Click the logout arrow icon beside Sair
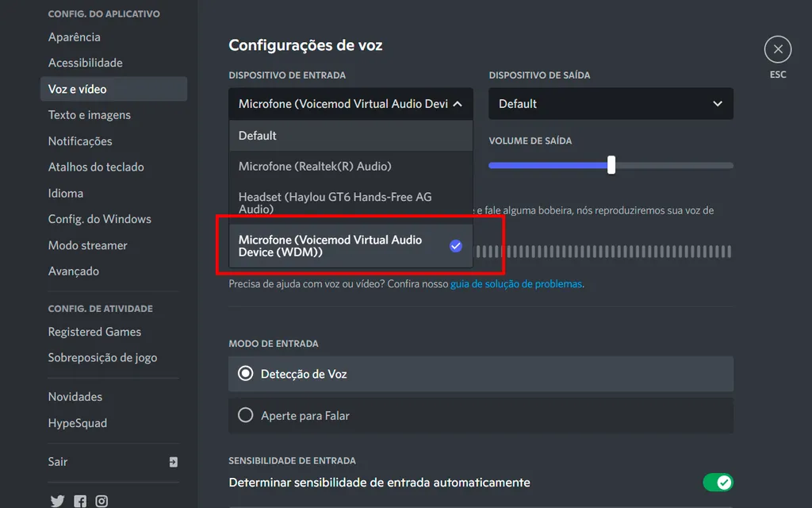Viewport: 812px width, 508px height. (x=173, y=461)
